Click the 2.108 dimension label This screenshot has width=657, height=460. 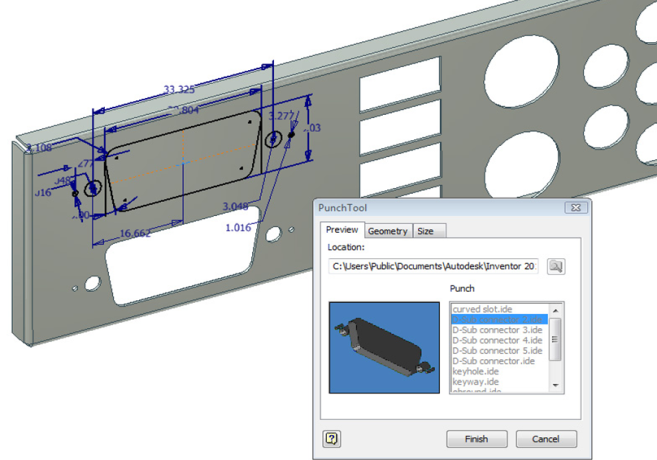point(39,147)
